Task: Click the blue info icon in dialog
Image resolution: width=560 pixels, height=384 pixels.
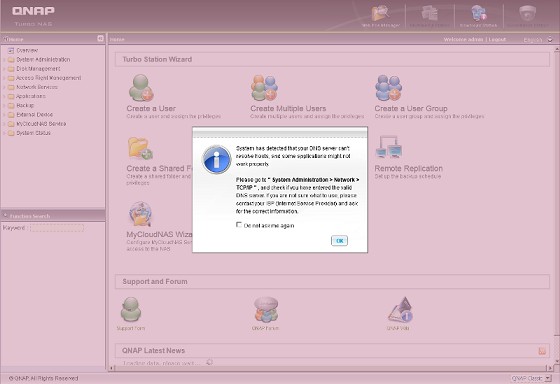Action: (216, 160)
